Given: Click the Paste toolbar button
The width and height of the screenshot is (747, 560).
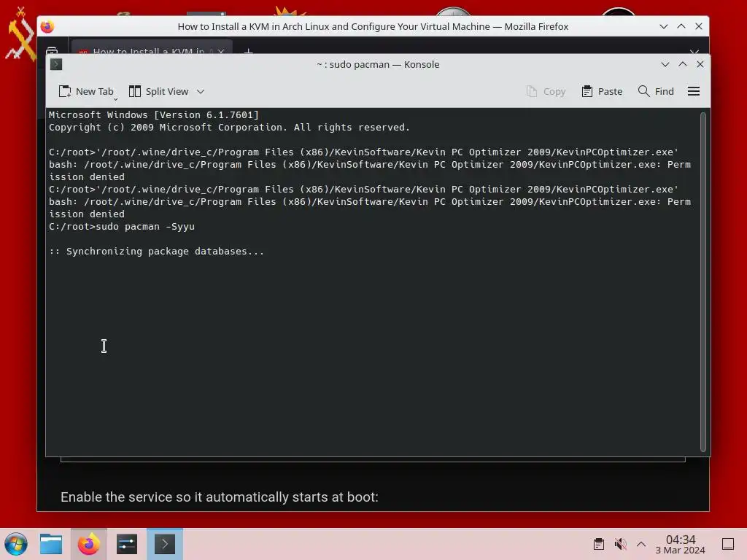Looking at the screenshot, I should point(602,91).
